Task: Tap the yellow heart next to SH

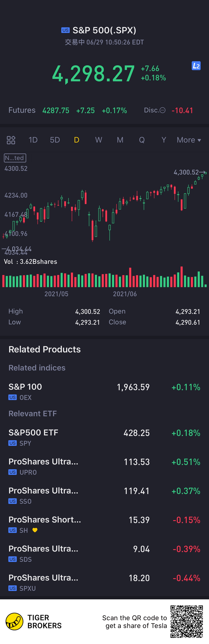Action: pyautogui.click(x=35, y=530)
